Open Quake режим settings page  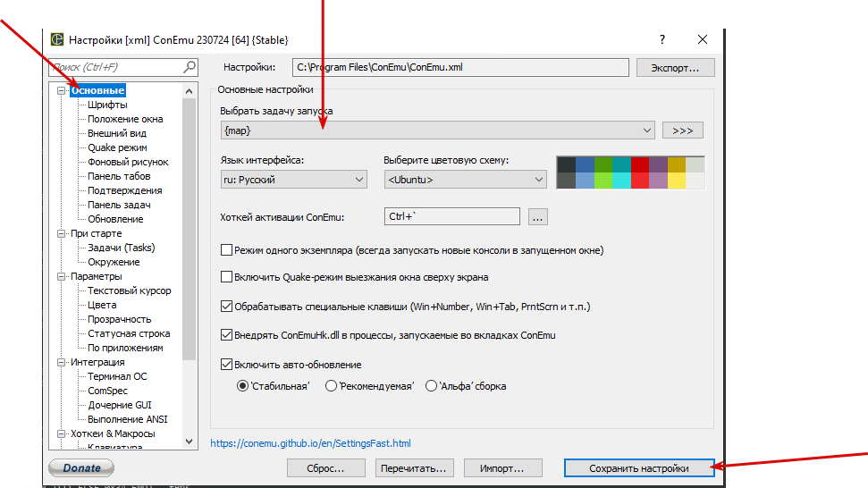(x=117, y=147)
